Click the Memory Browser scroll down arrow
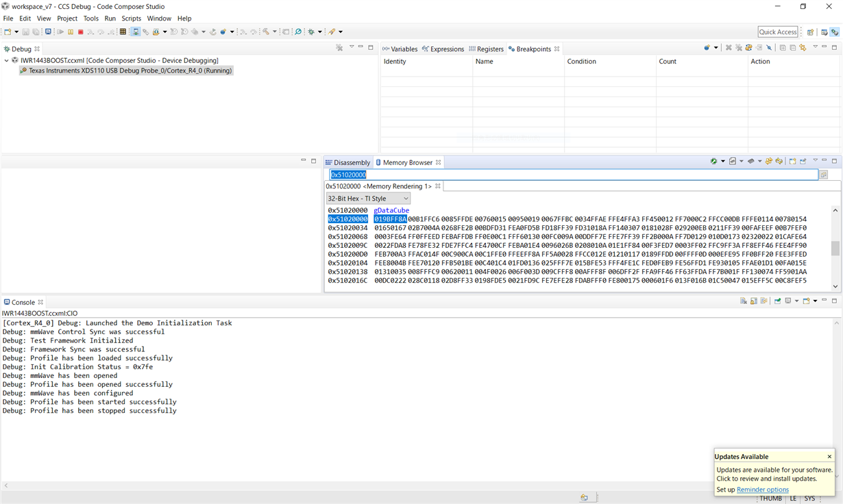843x504 pixels. [x=835, y=286]
